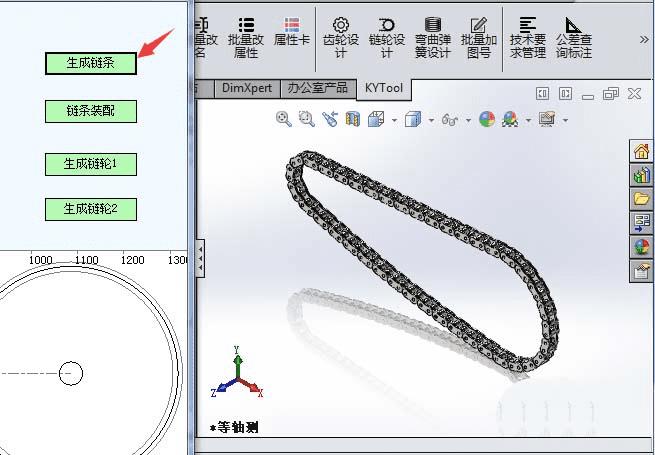Expand the ribbon overflow chevron
The width and height of the screenshot is (655, 455).
tap(644, 40)
